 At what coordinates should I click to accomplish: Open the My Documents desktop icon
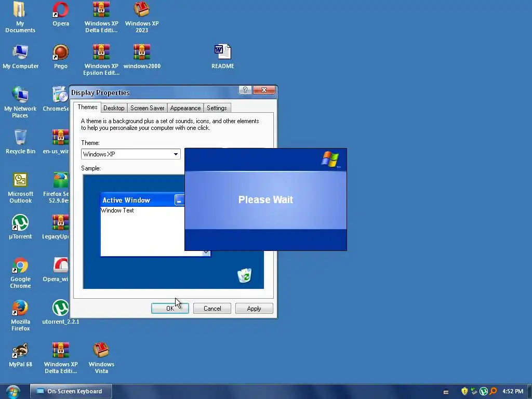coord(20,16)
